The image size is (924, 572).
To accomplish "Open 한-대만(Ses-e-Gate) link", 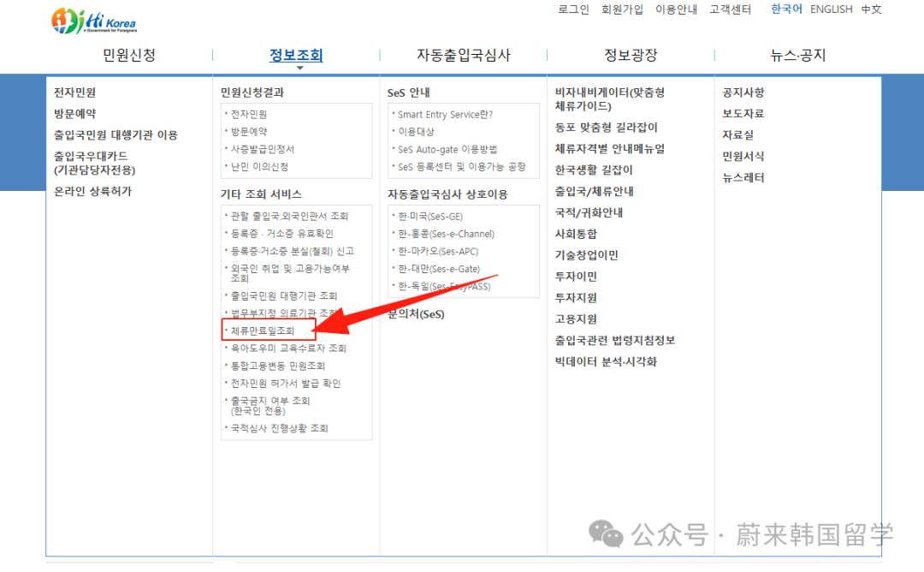I will (x=439, y=270).
